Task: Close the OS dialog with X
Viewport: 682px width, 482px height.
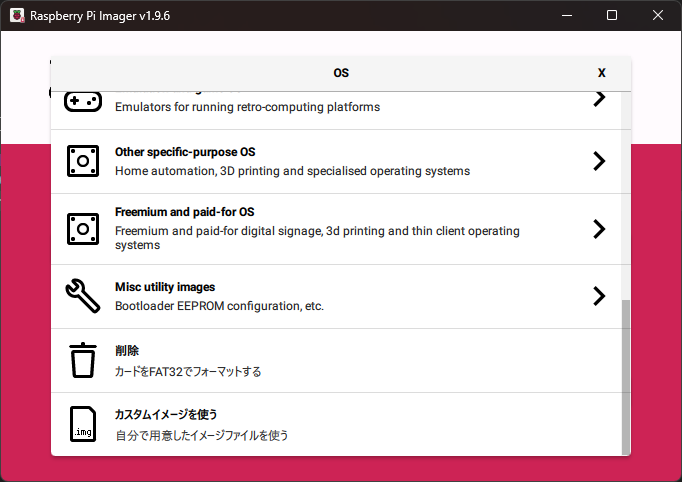Action: coord(601,73)
